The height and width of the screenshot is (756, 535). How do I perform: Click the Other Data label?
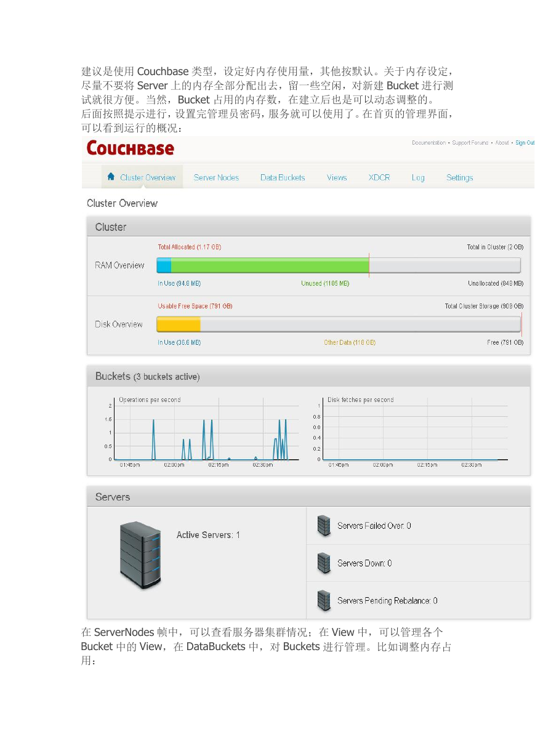(x=350, y=342)
